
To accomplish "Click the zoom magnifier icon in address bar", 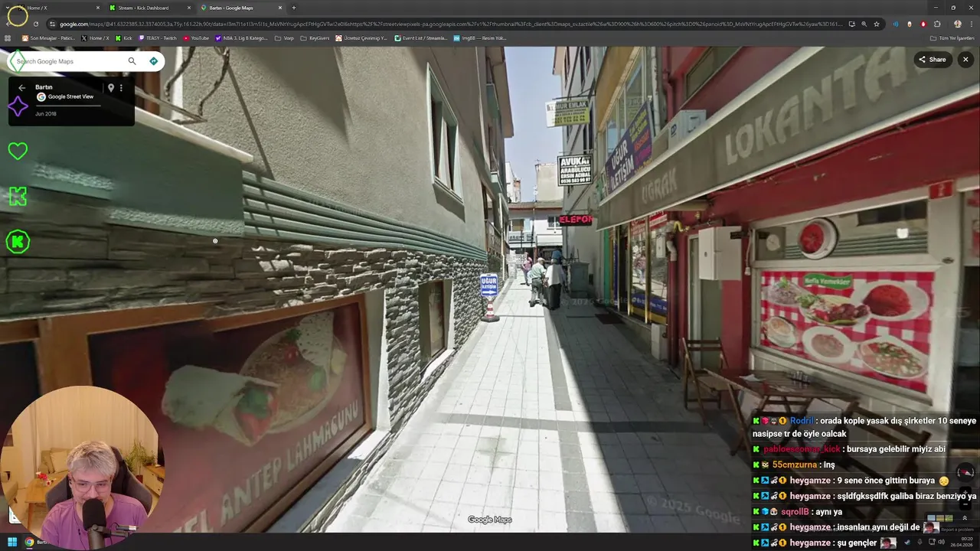I will (x=864, y=24).
